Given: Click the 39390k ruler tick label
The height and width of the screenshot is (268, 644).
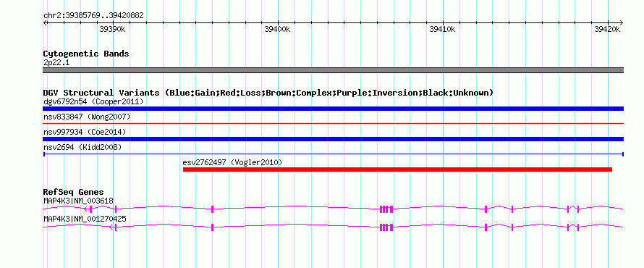Looking at the screenshot, I should click(x=112, y=29).
